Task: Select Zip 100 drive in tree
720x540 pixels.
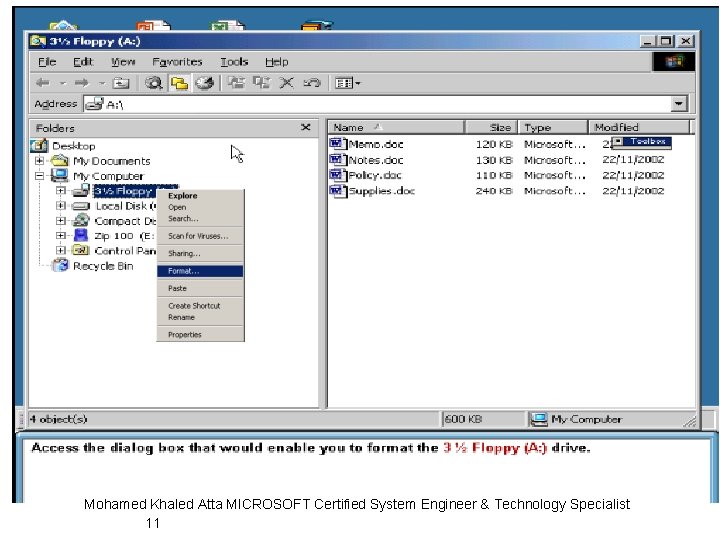Action: coord(125,236)
